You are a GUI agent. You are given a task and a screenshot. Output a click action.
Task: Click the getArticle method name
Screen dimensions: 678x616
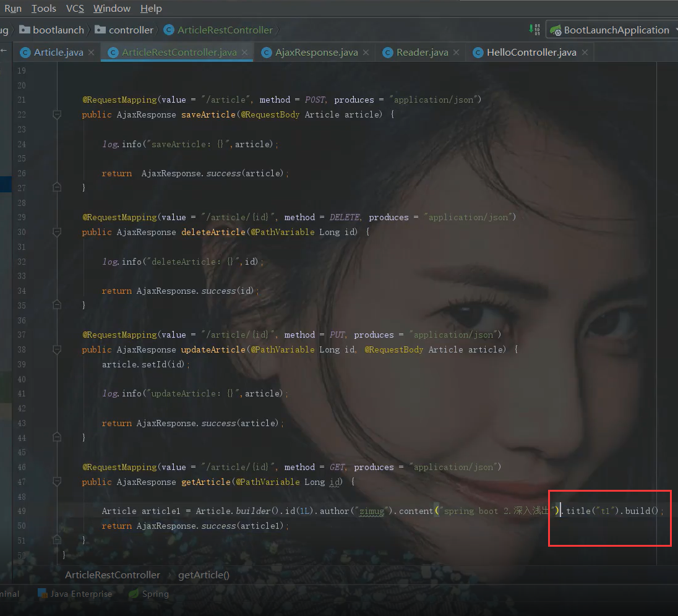pos(206,482)
